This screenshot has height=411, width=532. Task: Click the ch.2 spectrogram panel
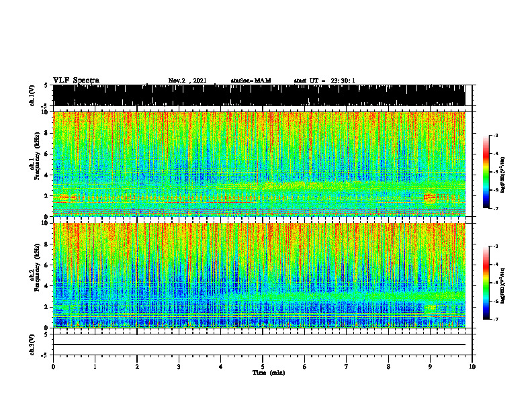[259, 275]
